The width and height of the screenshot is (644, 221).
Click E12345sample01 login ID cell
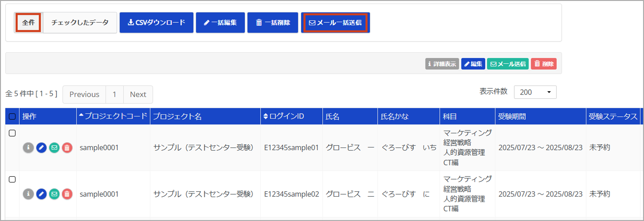tap(291, 148)
